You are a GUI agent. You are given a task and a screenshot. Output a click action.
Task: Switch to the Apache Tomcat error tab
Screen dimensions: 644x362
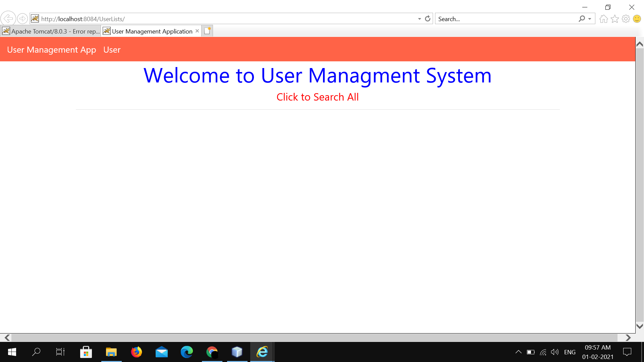point(50,31)
